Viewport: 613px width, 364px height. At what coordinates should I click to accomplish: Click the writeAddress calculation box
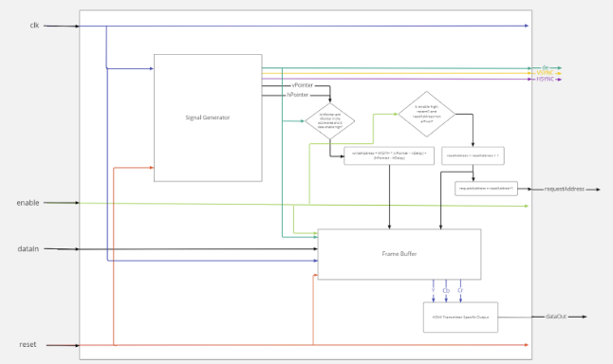[389, 155]
